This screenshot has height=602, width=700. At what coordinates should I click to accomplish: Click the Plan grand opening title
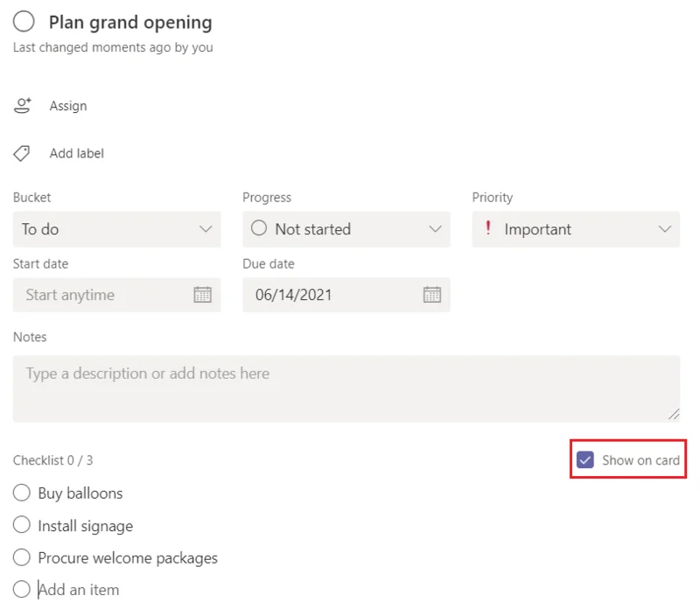coord(130,23)
